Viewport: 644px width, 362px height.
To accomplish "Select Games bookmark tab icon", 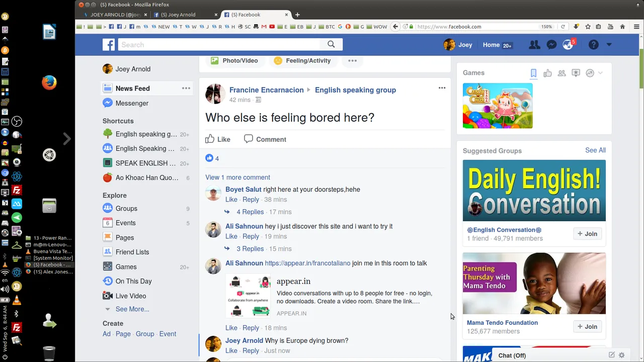I will [x=533, y=73].
